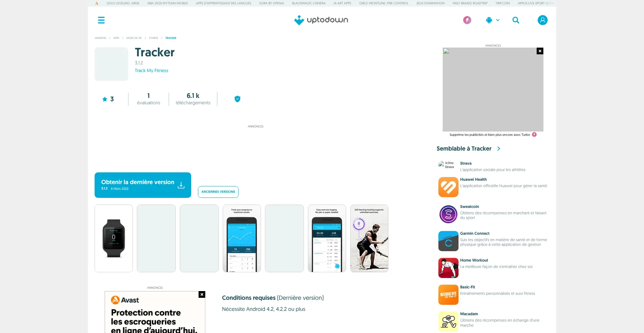This screenshot has width=644, height=333.
Task: Click the Uptodown Turbo lightning icon
Action: (467, 20)
